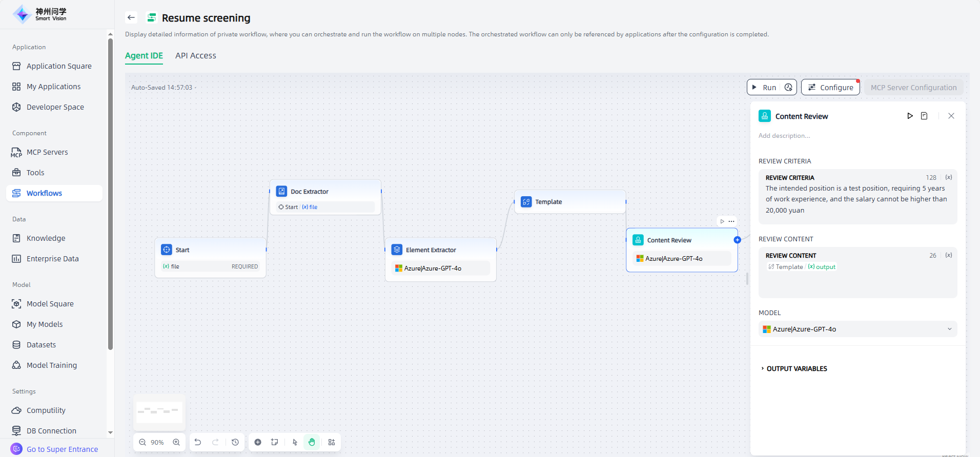980x457 pixels.
Task: Click the sidebar vertical scrollbar
Action: coord(110,195)
